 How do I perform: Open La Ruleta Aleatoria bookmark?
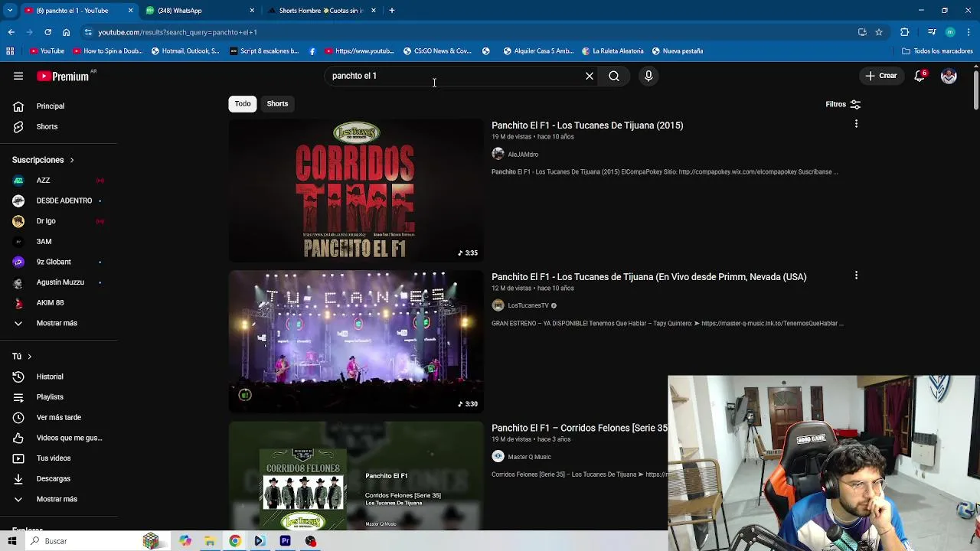612,51
